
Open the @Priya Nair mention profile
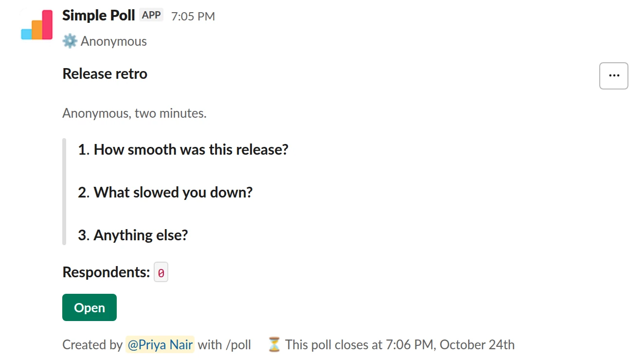tap(160, 345)
